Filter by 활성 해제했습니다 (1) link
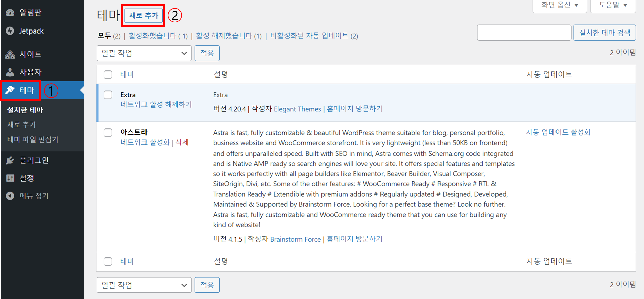This screenshot has height=299, width=644. click(x=229, y=36)
